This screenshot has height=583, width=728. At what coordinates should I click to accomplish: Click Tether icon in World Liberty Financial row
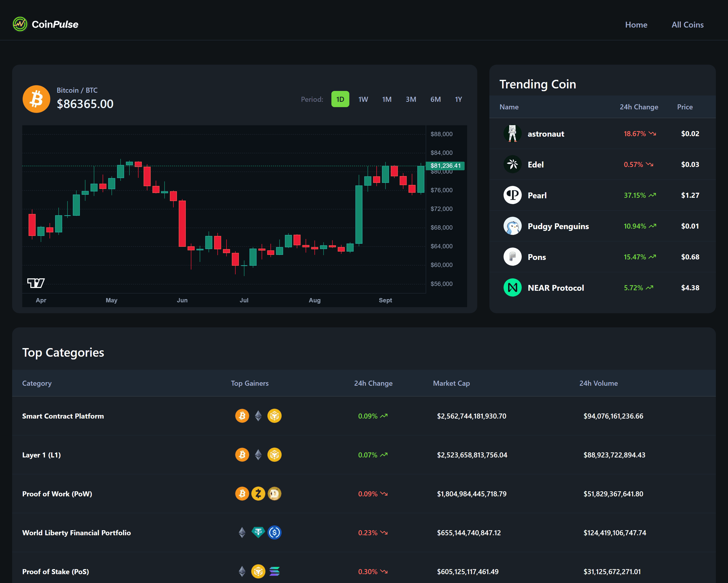258,532
